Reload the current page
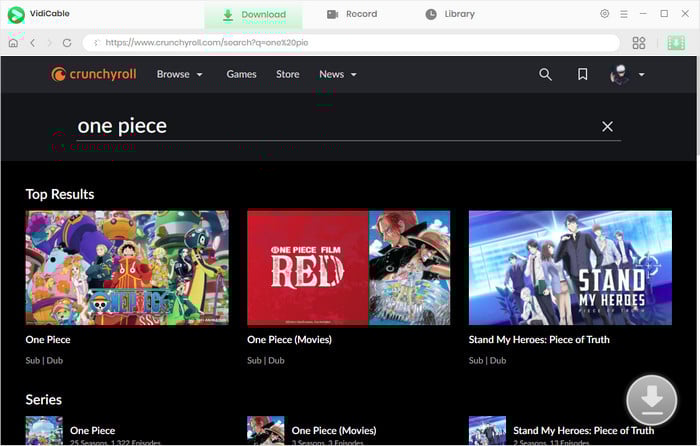 [67, 43]
